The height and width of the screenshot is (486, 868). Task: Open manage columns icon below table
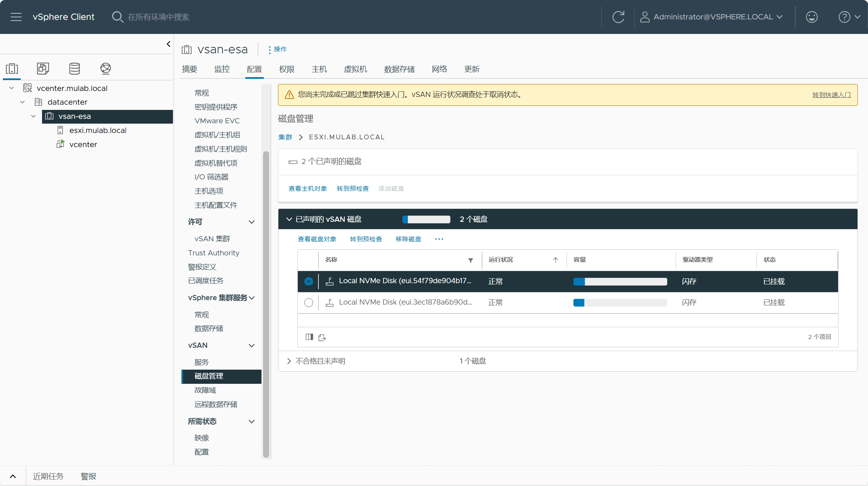(310, 337)
